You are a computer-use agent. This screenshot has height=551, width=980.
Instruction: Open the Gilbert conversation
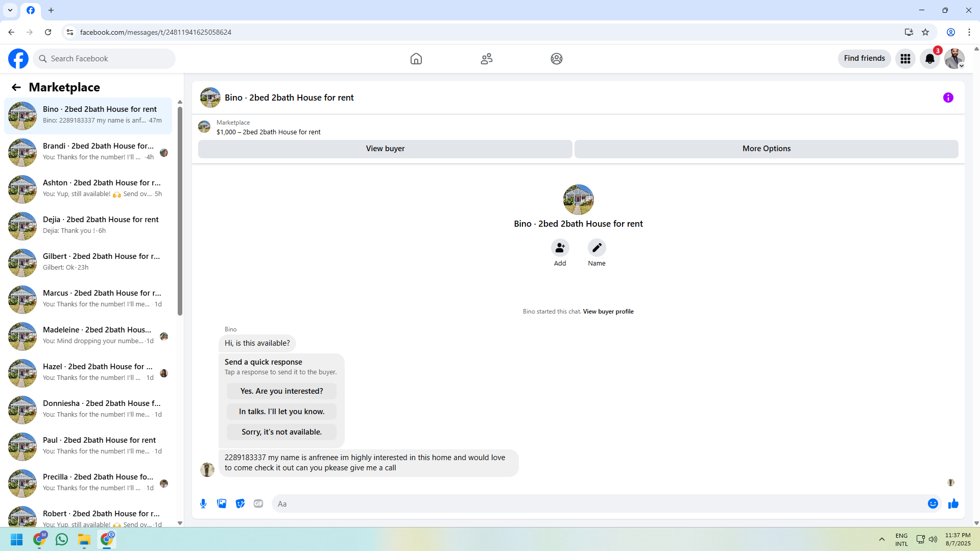tap(88, 263)
